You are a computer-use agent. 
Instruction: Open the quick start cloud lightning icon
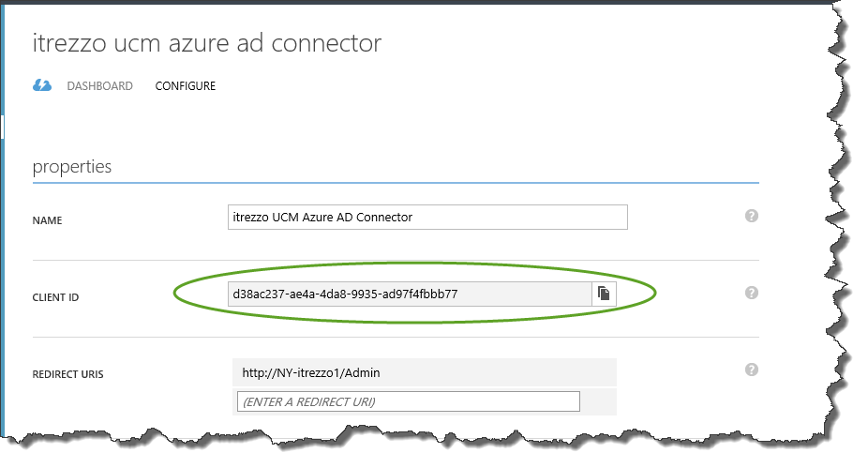click(42, 85)
